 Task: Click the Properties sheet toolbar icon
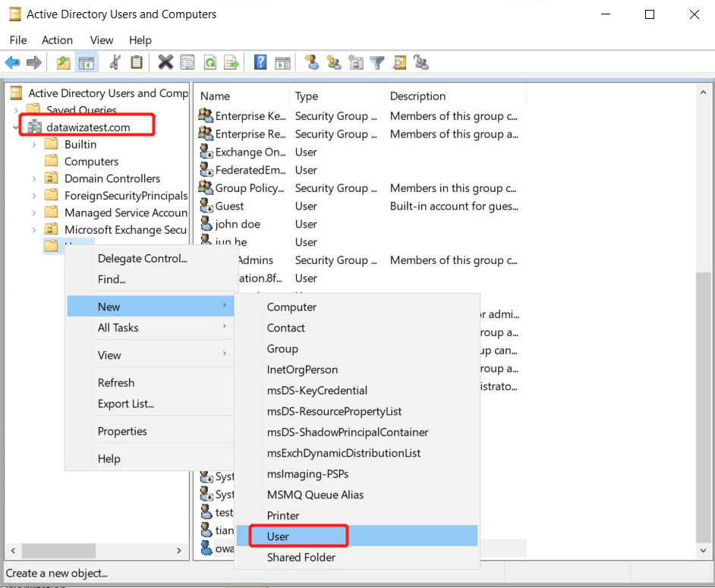pyautogui.click(x=187, y=62)
